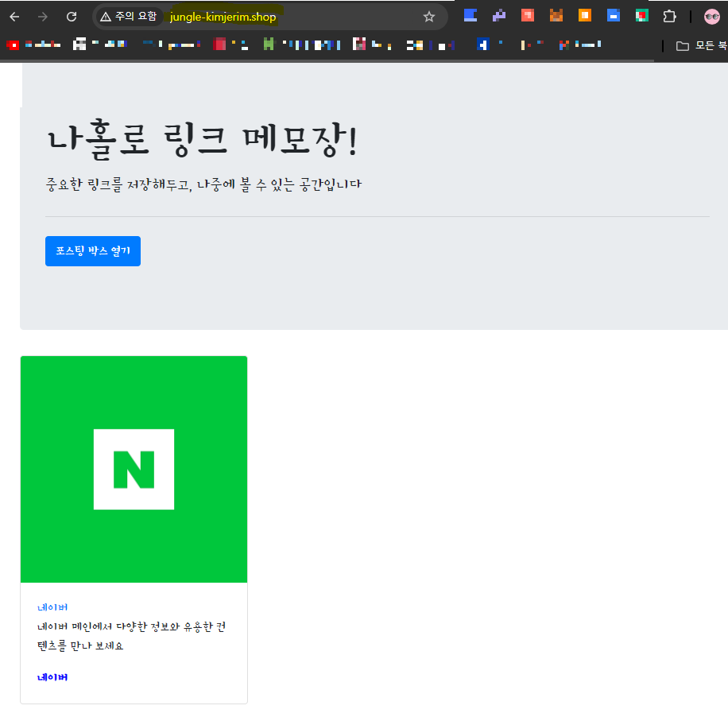
Task: Go back with the browser back arrow
Action: click(x=14, y=17)
